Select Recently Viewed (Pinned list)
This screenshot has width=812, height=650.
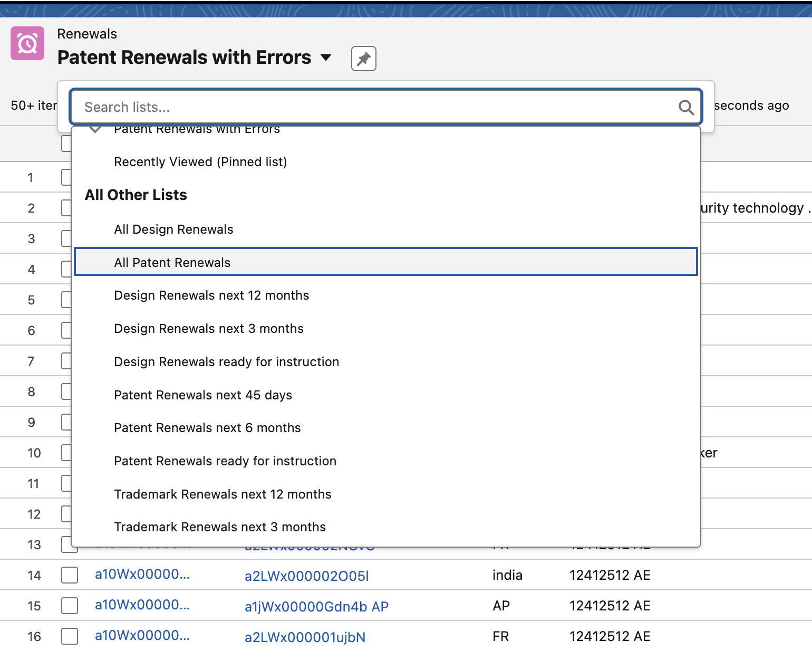point(200,162)
